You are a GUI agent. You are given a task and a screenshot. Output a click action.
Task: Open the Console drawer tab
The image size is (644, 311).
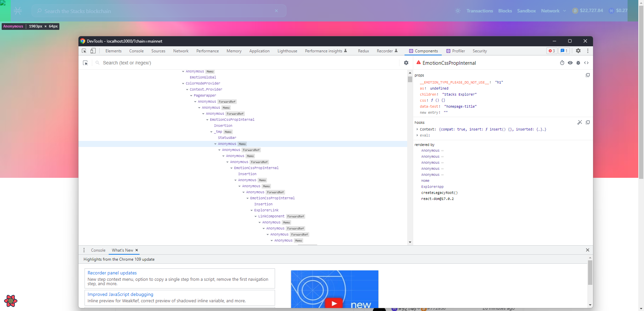[x=98, y=250]
